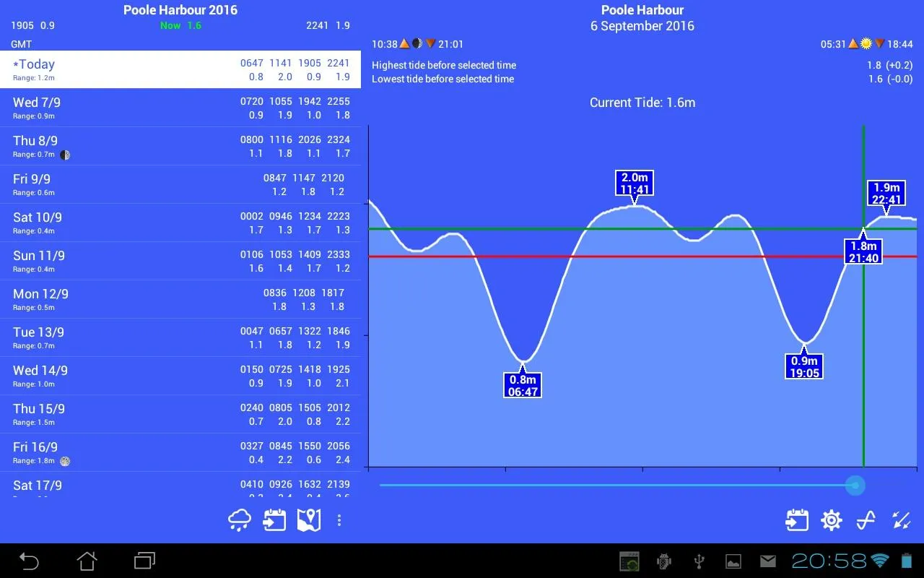Select the Thu 15/9 tide row
Viewport: 924px width, 578px height.
(x=180, y=414)
